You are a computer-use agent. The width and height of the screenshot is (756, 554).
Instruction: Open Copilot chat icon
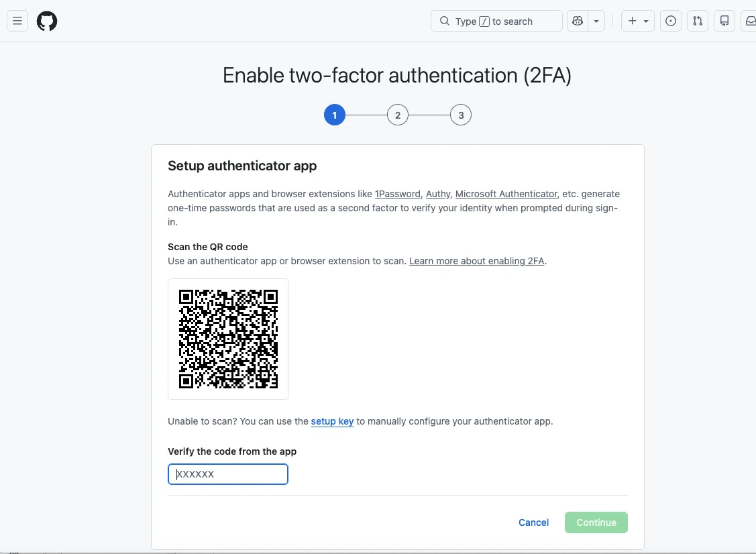577,21
